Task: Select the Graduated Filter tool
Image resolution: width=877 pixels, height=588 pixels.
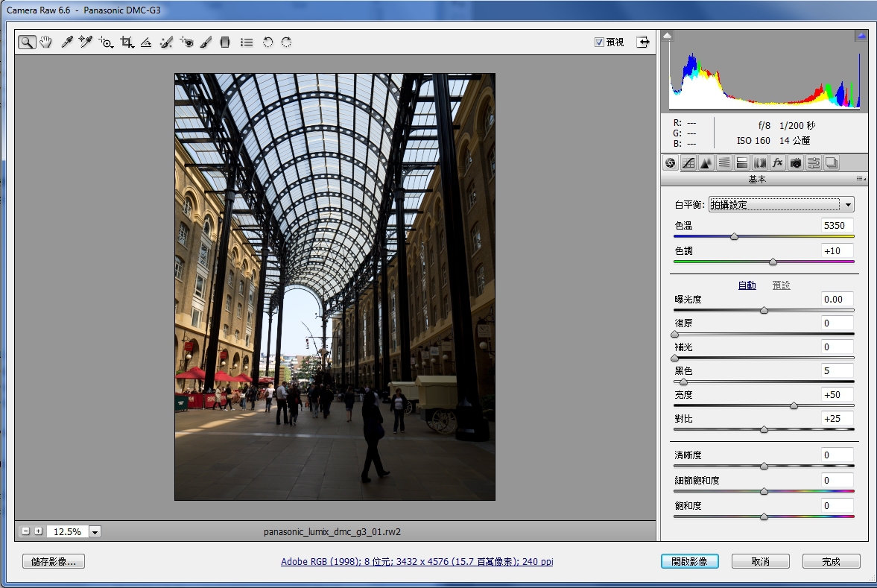Action: coord(226,42)
